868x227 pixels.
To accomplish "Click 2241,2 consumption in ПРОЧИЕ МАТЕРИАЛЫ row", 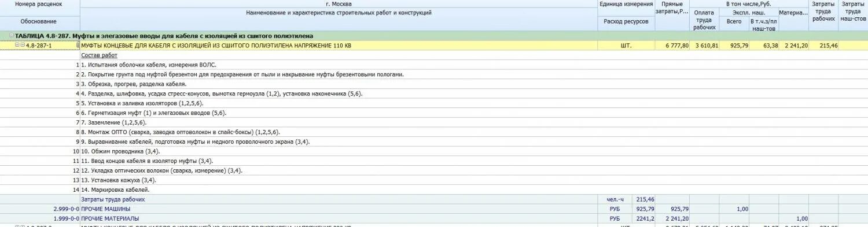I will coord(645,218).
